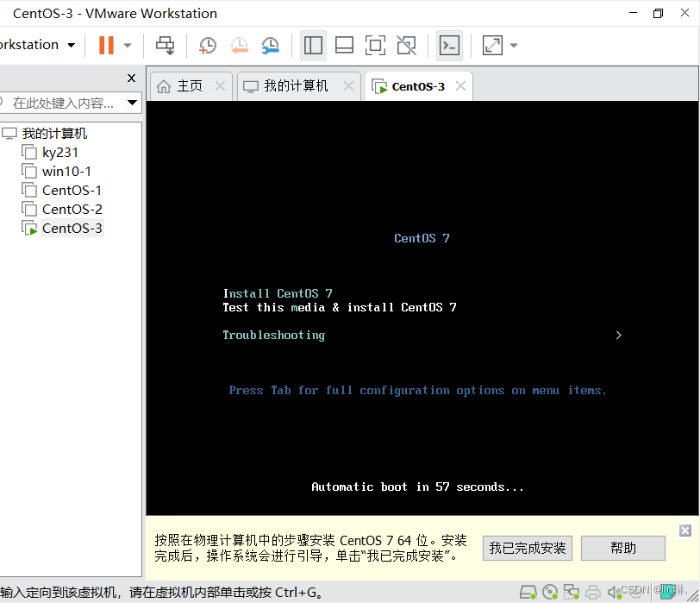Close the 主页 tab
700x603 pixels.
click(220, 85)
